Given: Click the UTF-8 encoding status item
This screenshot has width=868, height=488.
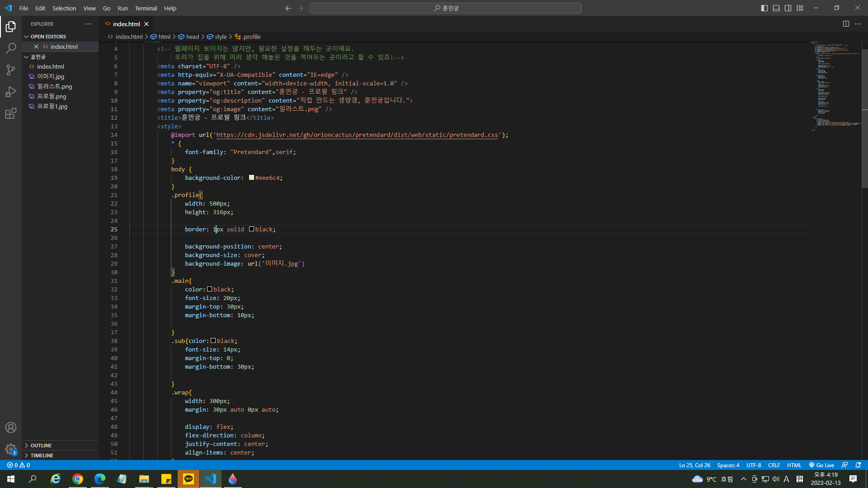Looking at the screenshot, I should (754, 465).
